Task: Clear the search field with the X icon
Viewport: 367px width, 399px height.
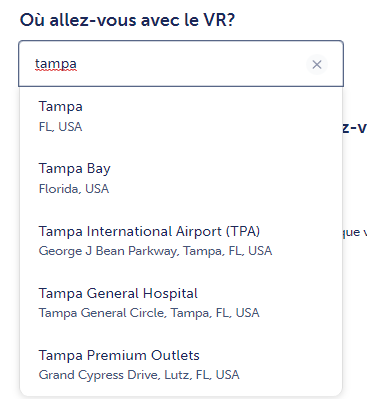Action: tap(317, 64)
